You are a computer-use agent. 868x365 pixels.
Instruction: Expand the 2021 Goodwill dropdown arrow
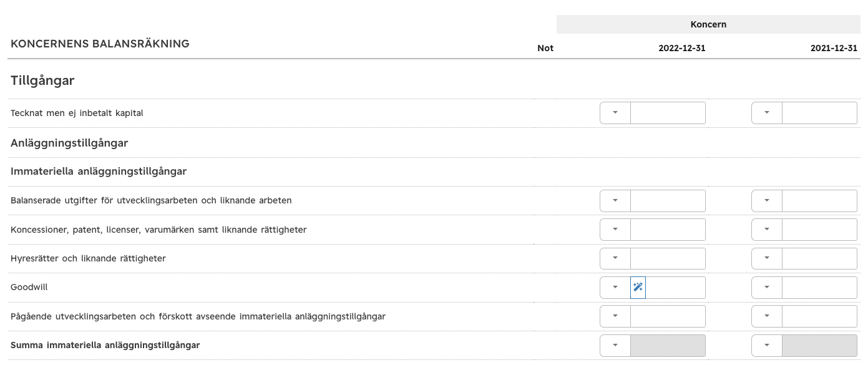coord(767,288)
